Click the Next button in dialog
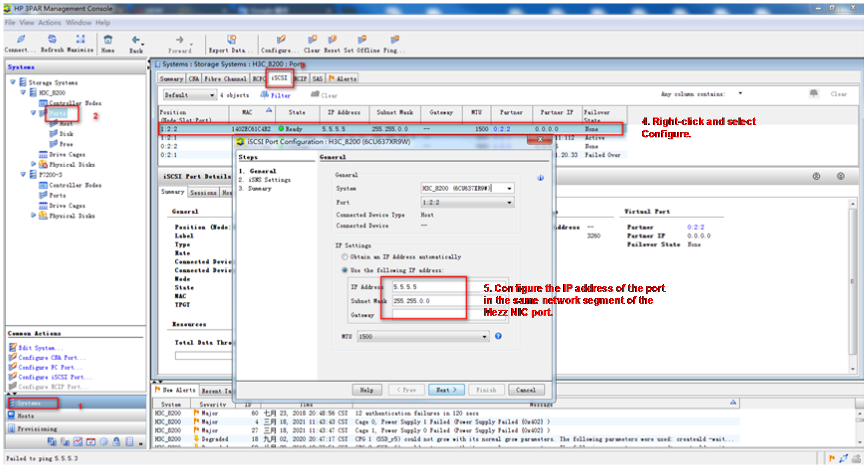This screenshot has height=468, width=868. (x=446, y=390)
